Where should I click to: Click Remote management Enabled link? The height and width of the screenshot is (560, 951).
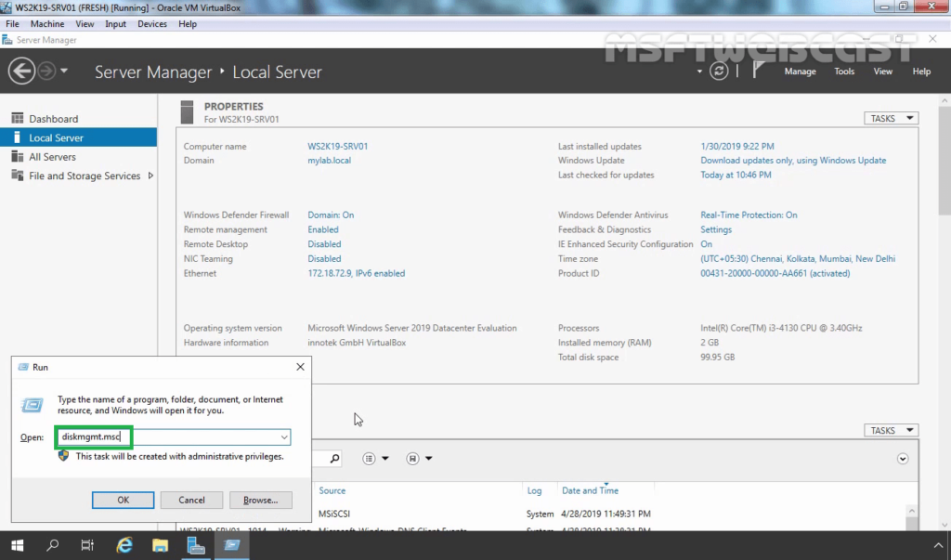(x=322, y=229)
